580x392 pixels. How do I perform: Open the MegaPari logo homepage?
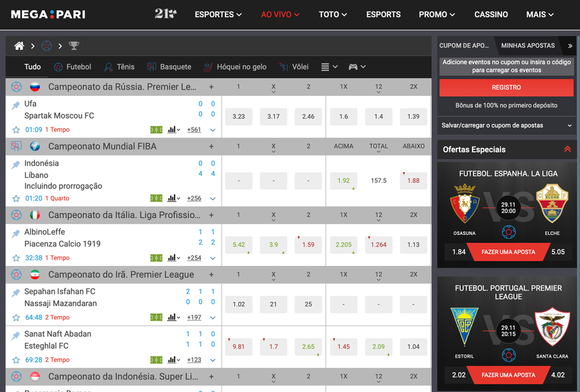tap(48, 14)
